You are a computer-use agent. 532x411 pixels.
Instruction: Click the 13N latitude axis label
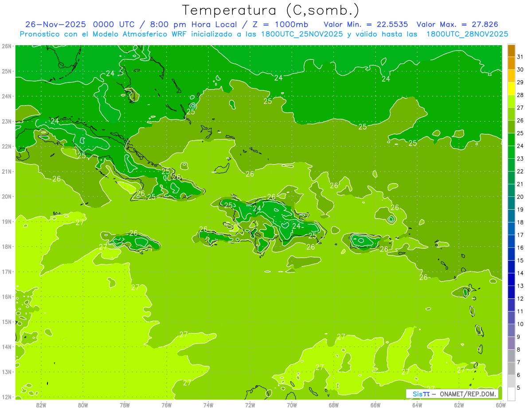tap(7, 372)
